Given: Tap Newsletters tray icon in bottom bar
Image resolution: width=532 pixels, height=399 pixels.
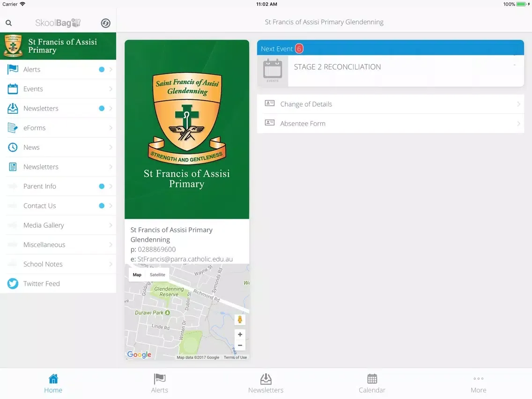Looking at the screenshot, I should [x=266, y=379].
